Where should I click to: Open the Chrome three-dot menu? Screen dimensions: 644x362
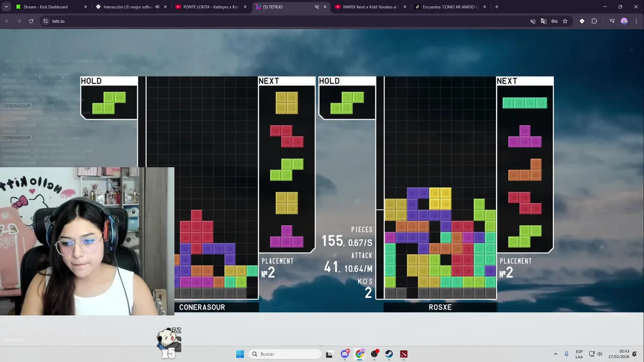click(636, 21)
